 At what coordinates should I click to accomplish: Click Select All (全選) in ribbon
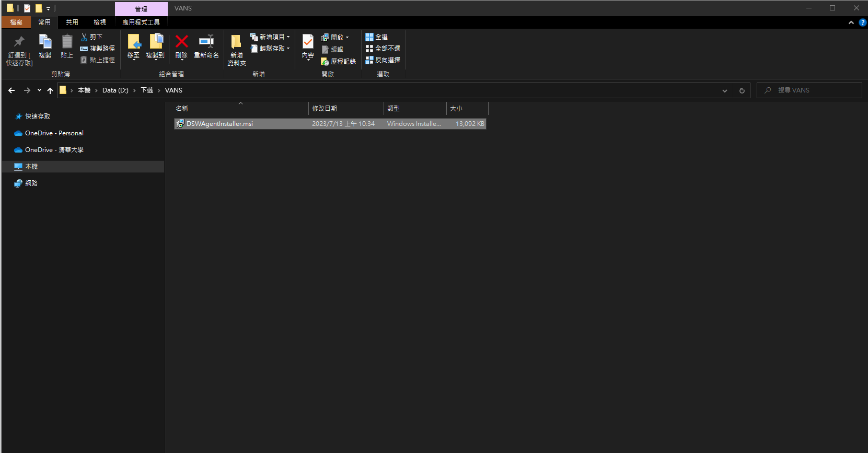coord(377,37)
